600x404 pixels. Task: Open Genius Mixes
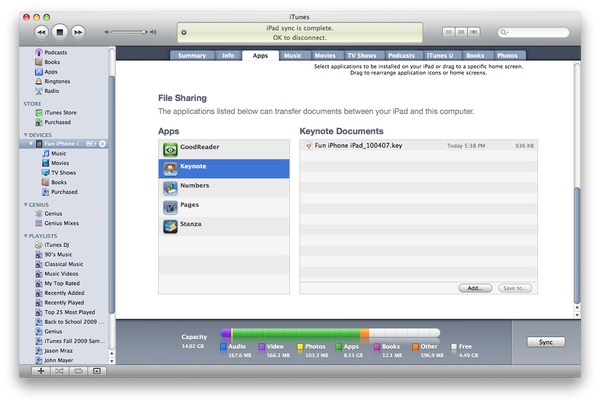tap(62, 223)
